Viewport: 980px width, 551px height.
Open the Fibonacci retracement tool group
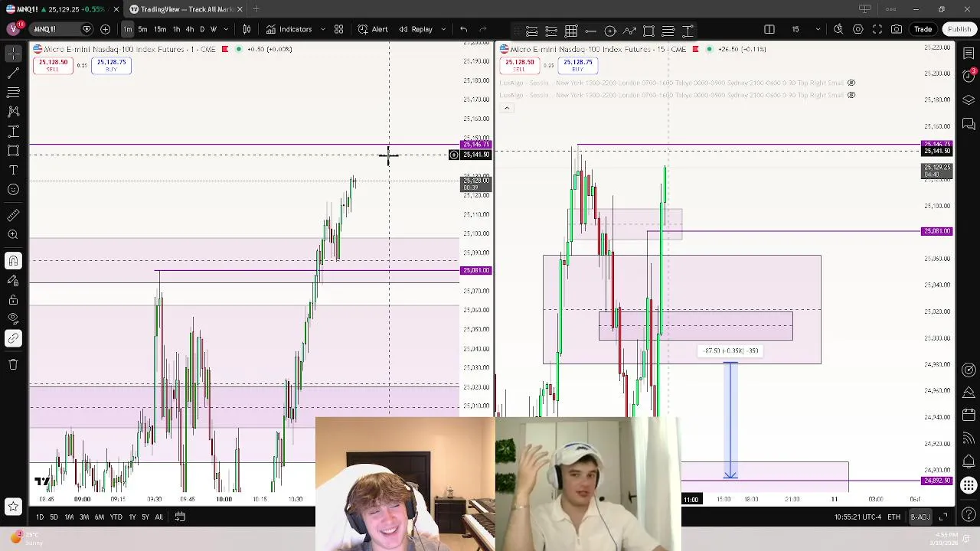pyautogui.click(x=13, y=92)
